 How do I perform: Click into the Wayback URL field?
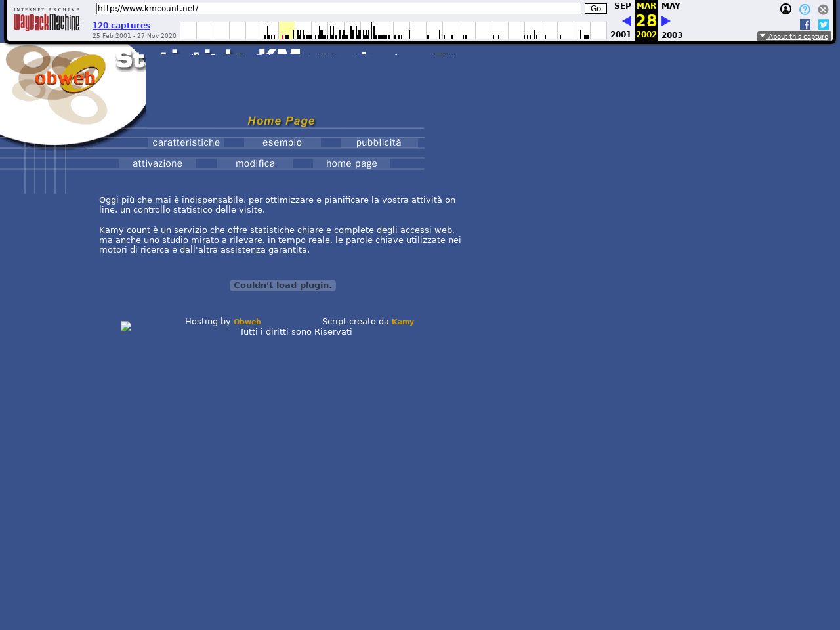pos(338,9)
